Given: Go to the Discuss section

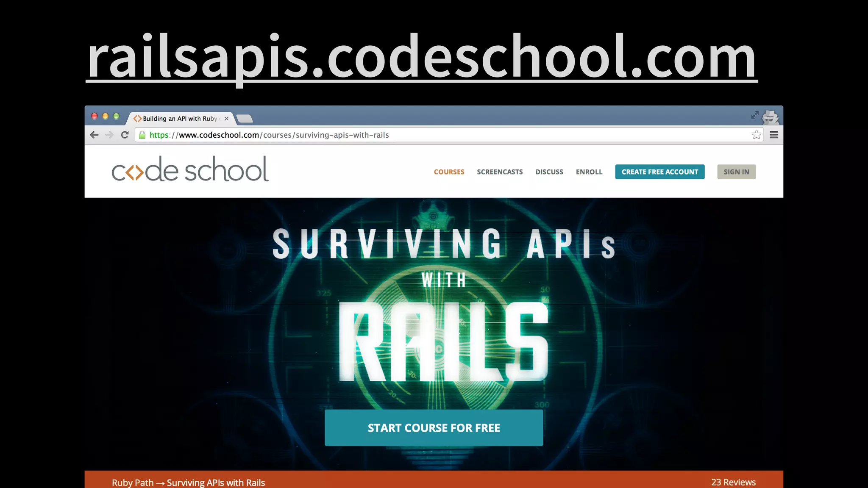Looking at the screenshot, I should (549, 172).
